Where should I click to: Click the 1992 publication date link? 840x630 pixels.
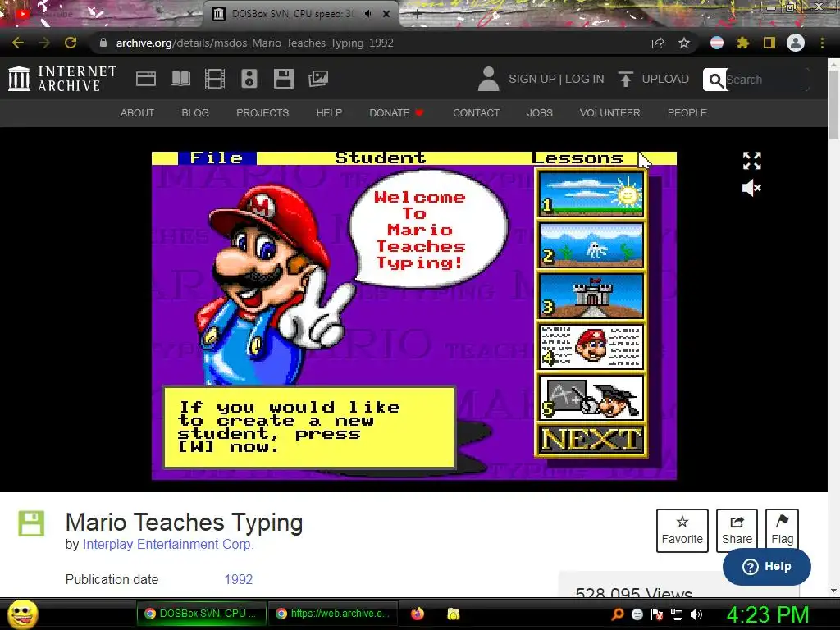click(x=239, y=580)
